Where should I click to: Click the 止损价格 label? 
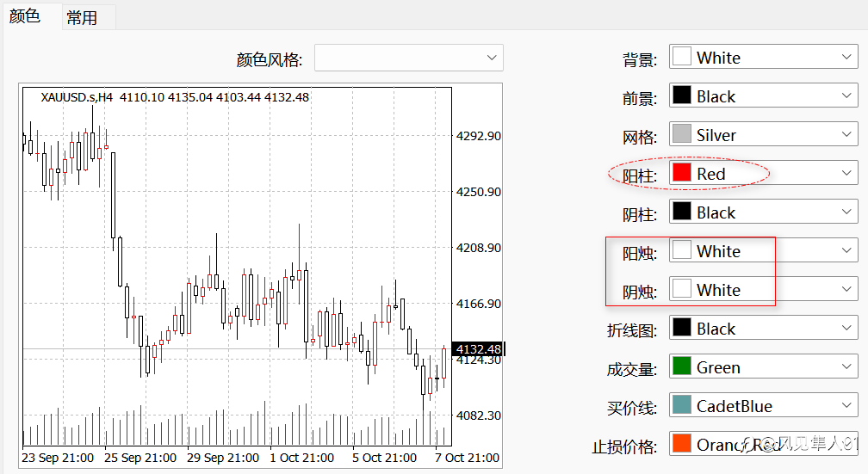click(624, 446)
